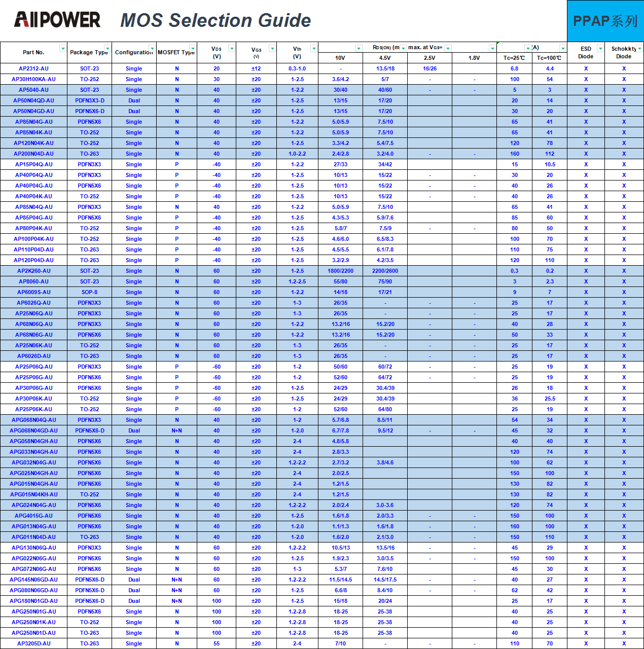The width and height of the screenshot is (644, 649).
Task: Click the APG145N06GD-AU part cell
Action: [33, 580]
